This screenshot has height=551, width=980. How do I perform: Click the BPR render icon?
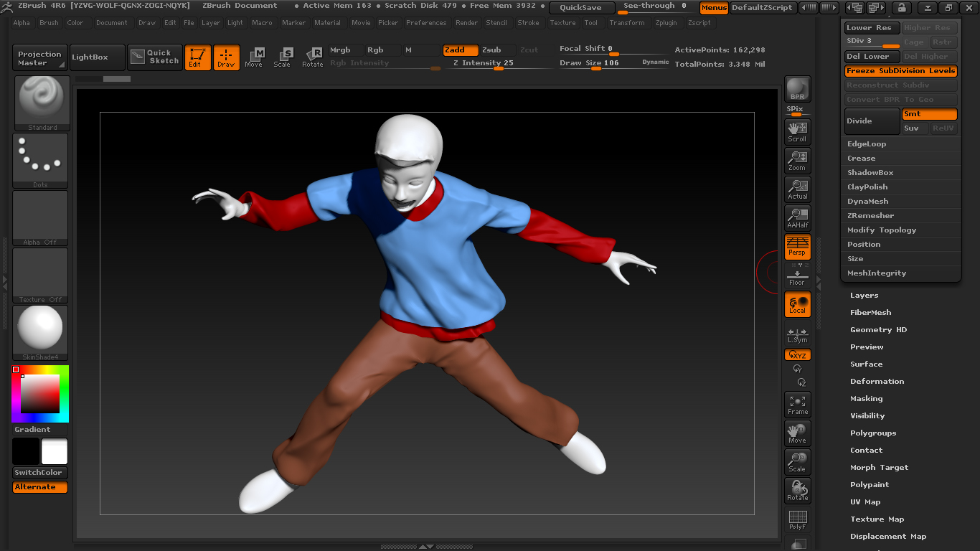point(797,89)
